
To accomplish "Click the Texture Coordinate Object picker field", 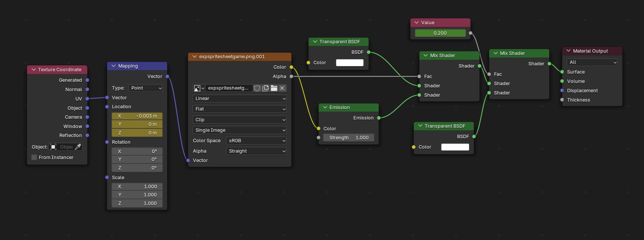I will point(66,147).
